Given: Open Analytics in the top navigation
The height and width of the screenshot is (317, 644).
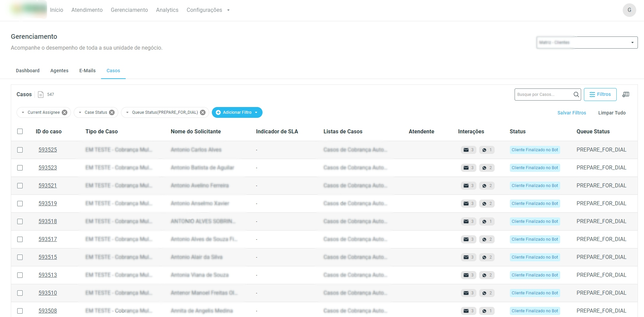Looking at the screenshot, I should (167, 10).
